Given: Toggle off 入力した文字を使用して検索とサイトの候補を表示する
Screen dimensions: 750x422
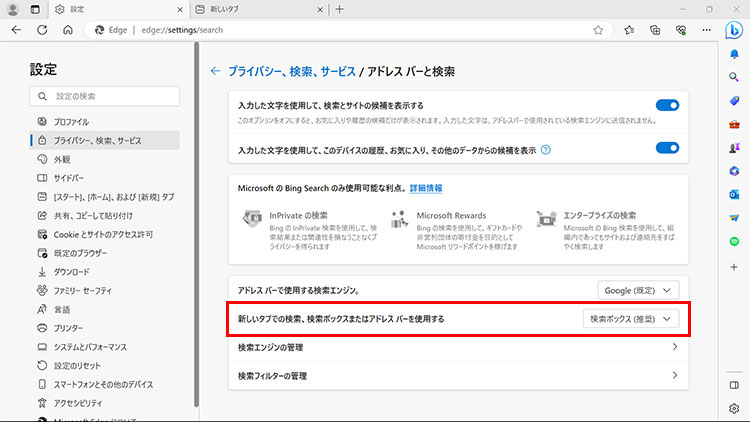Looking at the screenshot, I should (667, 105).
